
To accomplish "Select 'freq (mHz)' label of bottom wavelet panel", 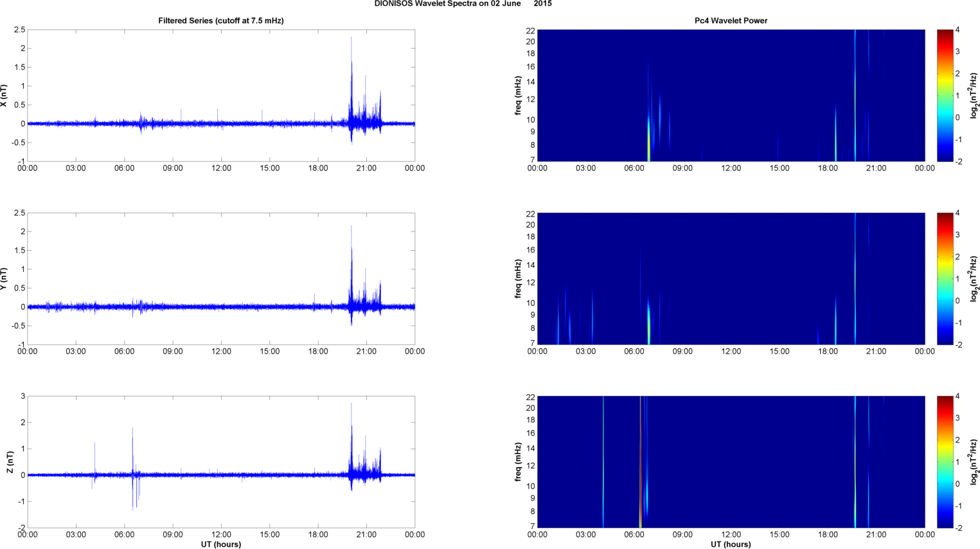I will 518,462.
